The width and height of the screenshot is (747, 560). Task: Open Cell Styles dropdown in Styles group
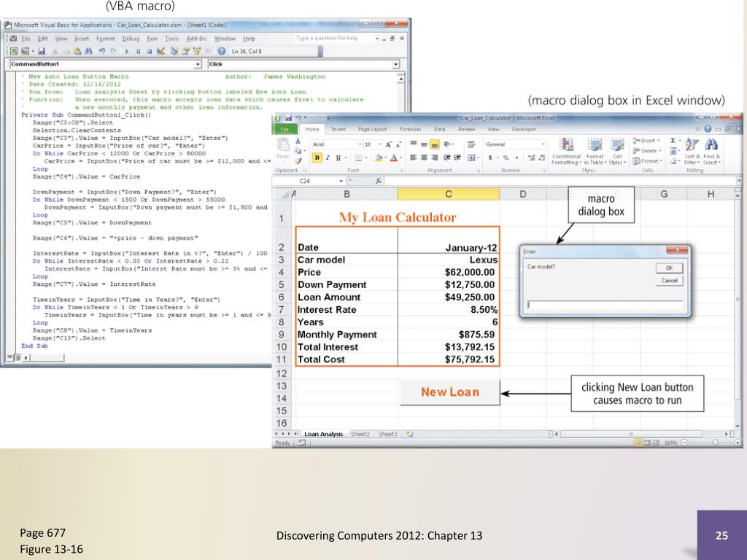(617, 152)
